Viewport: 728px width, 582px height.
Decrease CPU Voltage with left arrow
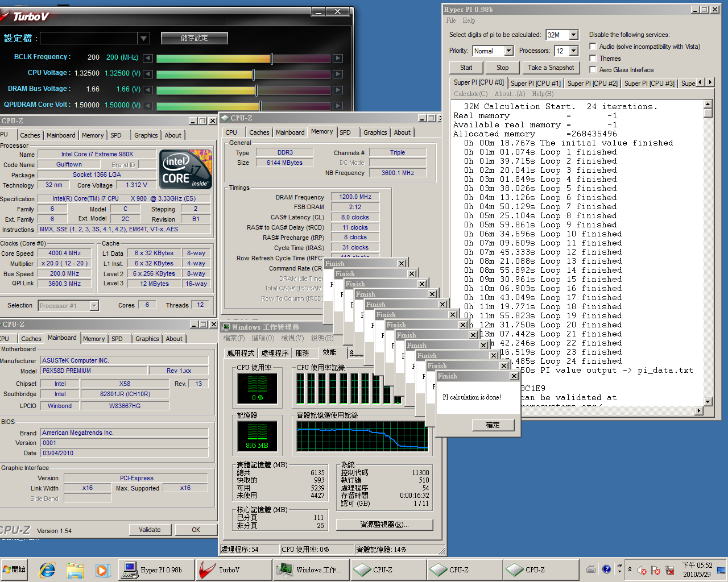[148, 74]
